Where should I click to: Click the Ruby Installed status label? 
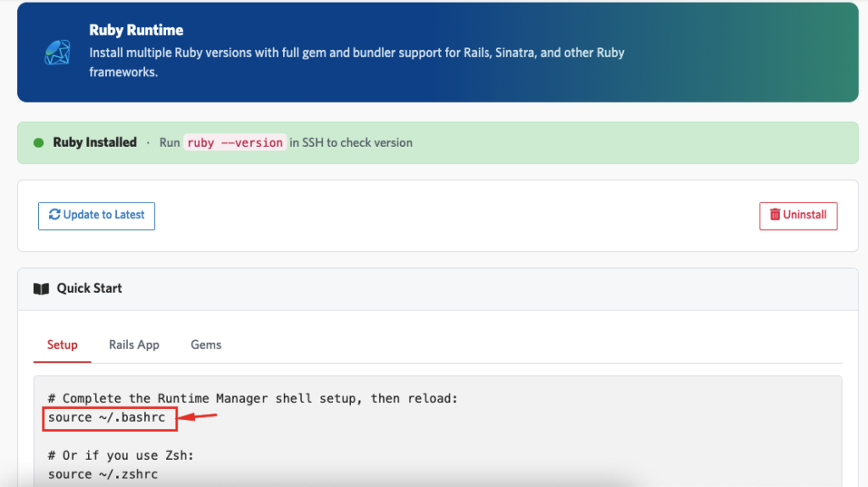[x=95, y=143]
